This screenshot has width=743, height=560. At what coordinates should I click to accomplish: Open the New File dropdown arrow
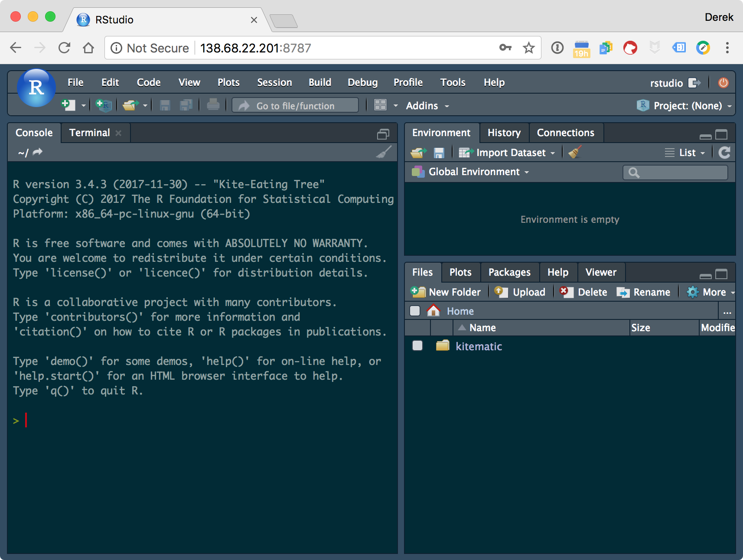(84, 105)
